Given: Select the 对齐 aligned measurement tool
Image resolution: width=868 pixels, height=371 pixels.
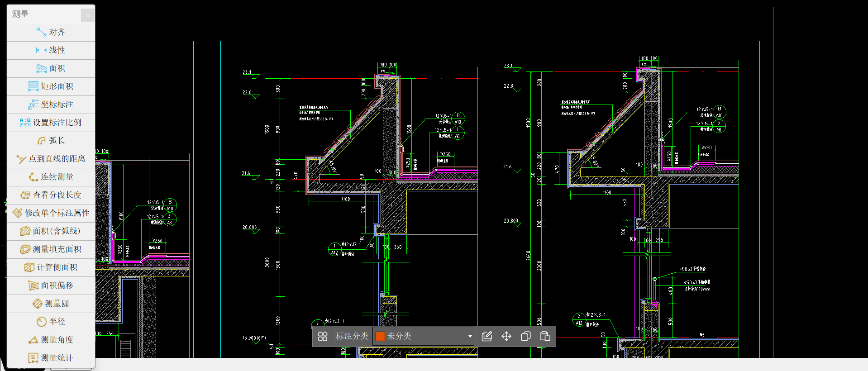Looking at the screenshot, I should tap(51, 32).
